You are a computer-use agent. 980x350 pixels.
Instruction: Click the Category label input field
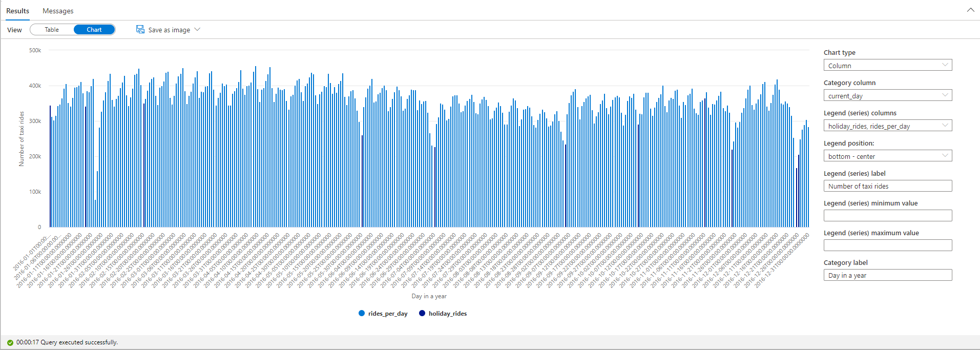pos(887,275)
